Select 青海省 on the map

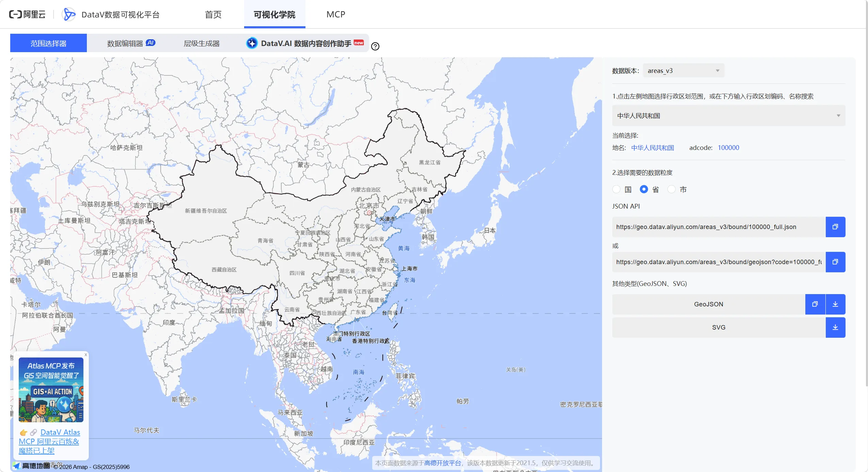point(265,241)
